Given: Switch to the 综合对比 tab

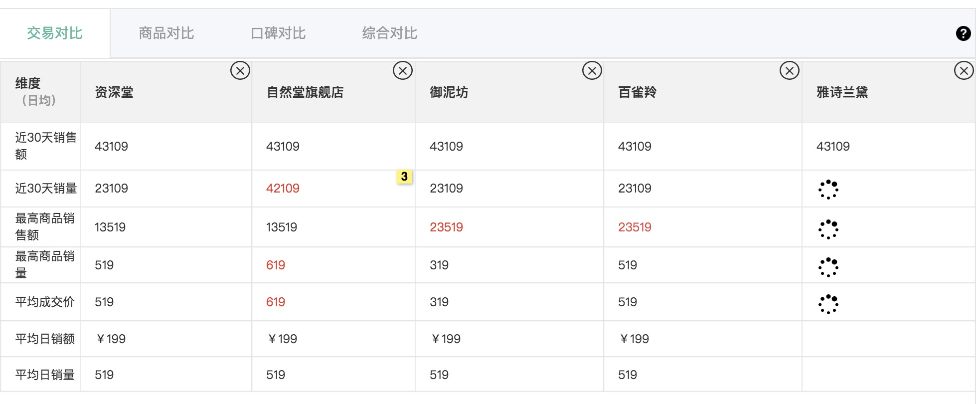Looking at the screenshot, I should [x=390, y=33].
